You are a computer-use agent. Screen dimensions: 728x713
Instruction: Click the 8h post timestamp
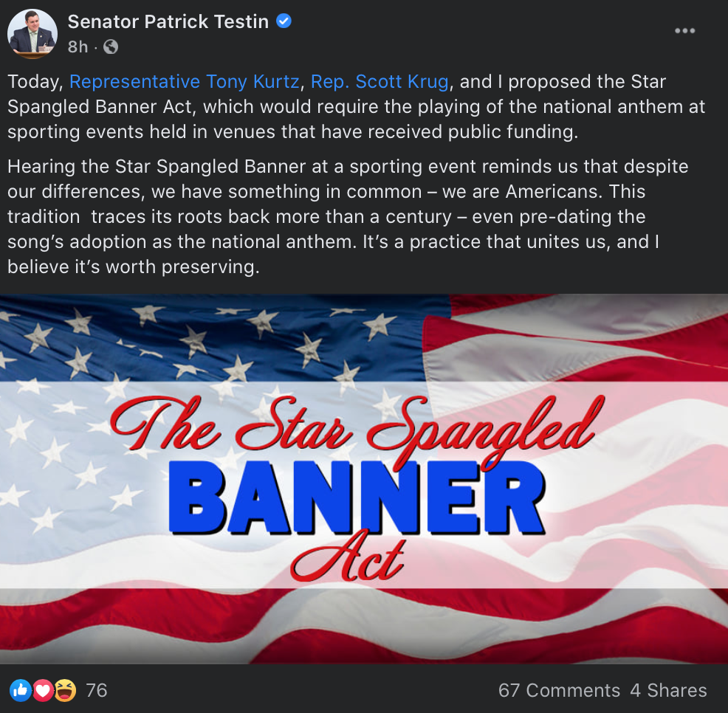coord(78,47)
